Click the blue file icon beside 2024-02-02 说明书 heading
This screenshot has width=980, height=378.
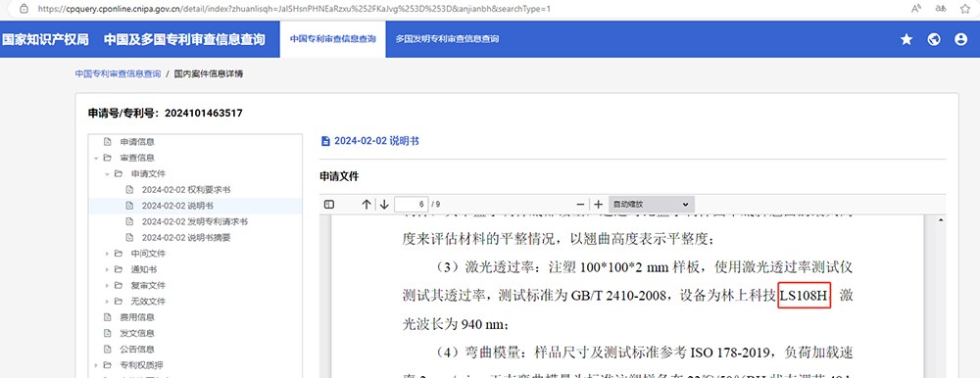325,141
